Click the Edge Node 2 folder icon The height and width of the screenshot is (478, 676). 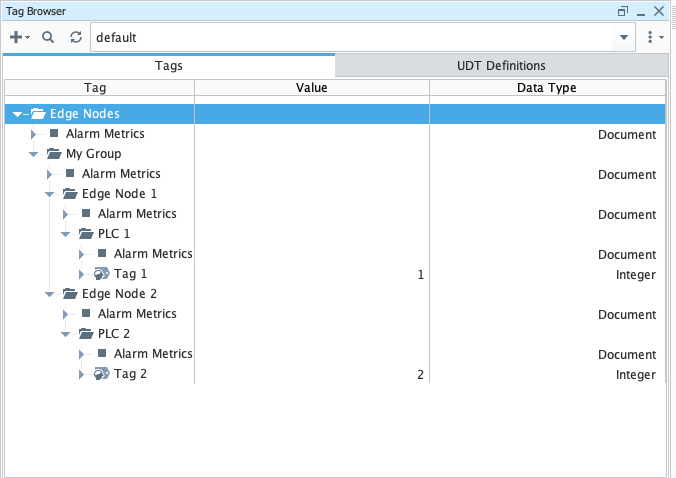pos(69,294)
